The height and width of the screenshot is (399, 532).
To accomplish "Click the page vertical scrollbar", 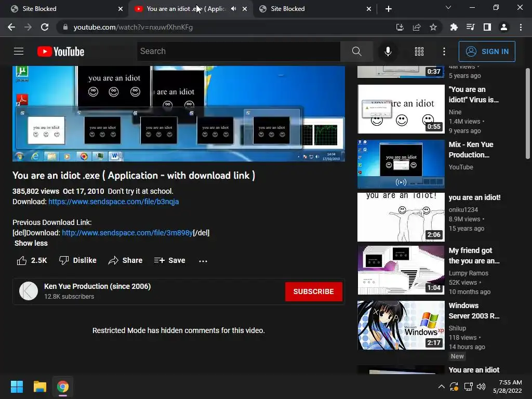I will click(x=528, y=113).
